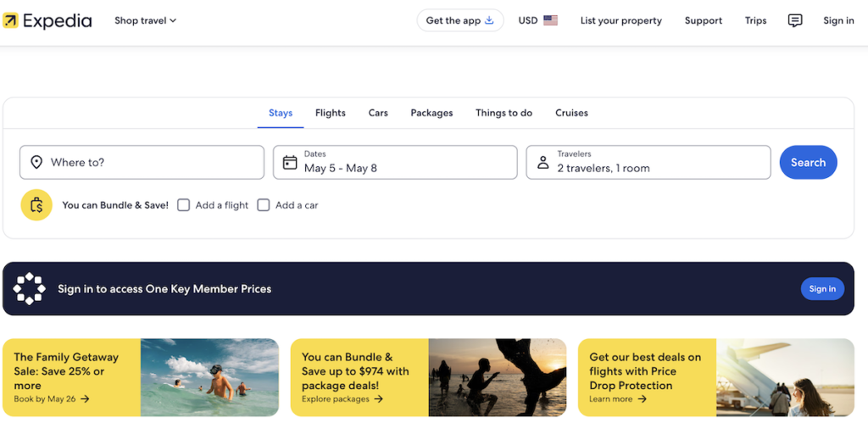Click the One Key diamond logo icon
This screenshot has height=423, width=868.
30,288
